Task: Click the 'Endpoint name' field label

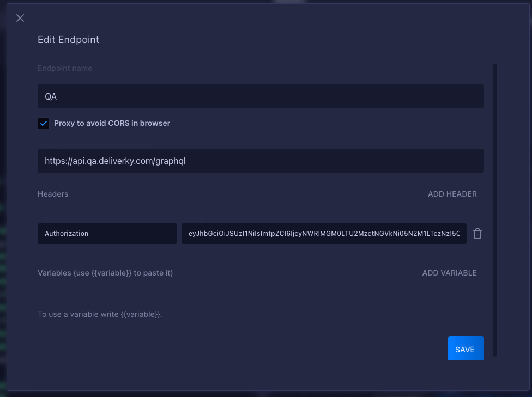Action: pyautogui.click(x=65, y=68)
